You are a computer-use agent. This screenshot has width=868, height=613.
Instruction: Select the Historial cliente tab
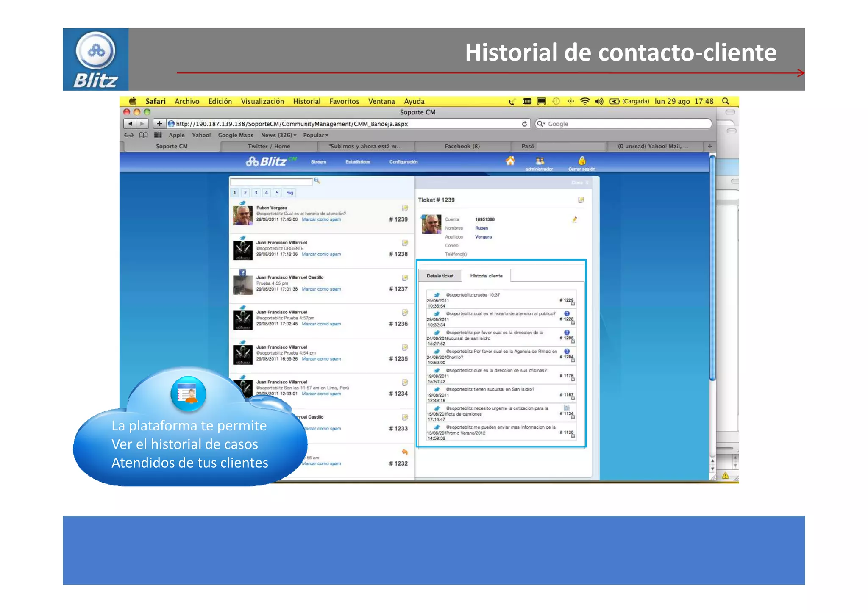(486, 276)
